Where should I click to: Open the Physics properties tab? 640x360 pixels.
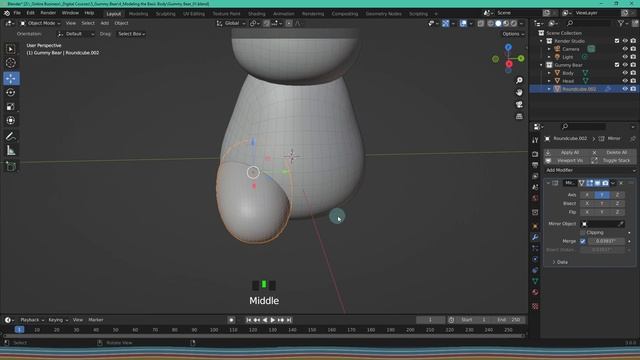(x=535, y=259)
